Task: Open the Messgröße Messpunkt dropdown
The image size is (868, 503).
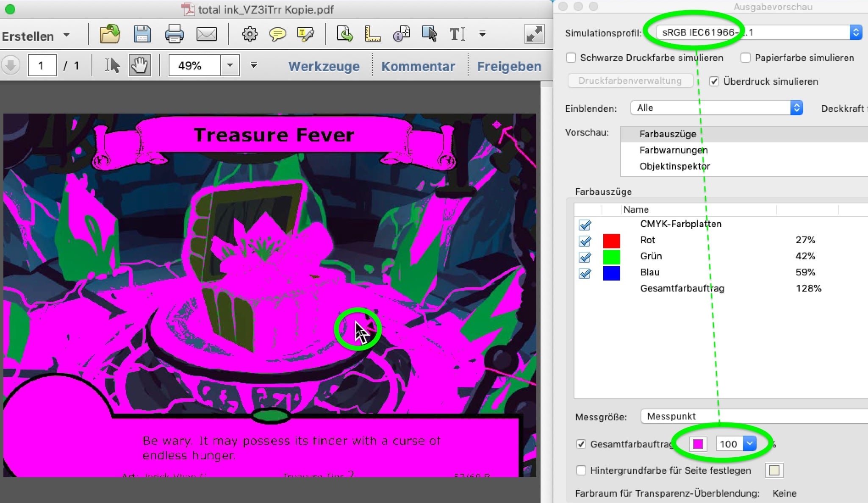Action: tap(754, 416)
